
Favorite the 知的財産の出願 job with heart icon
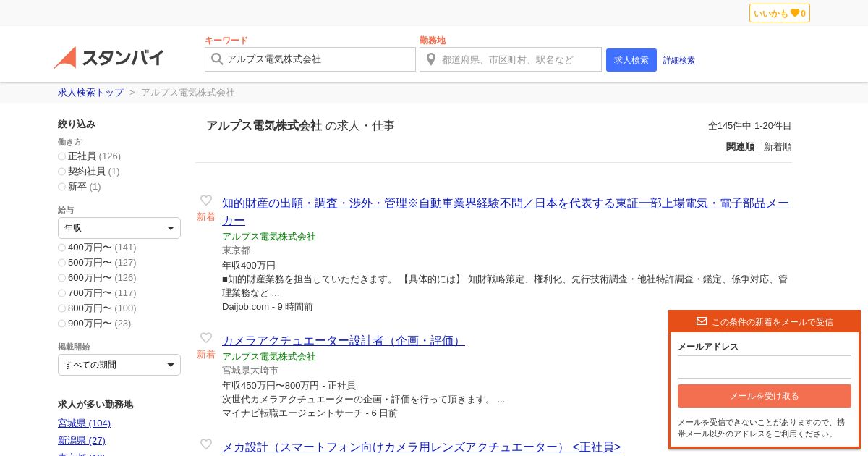[x=206, y=200]
